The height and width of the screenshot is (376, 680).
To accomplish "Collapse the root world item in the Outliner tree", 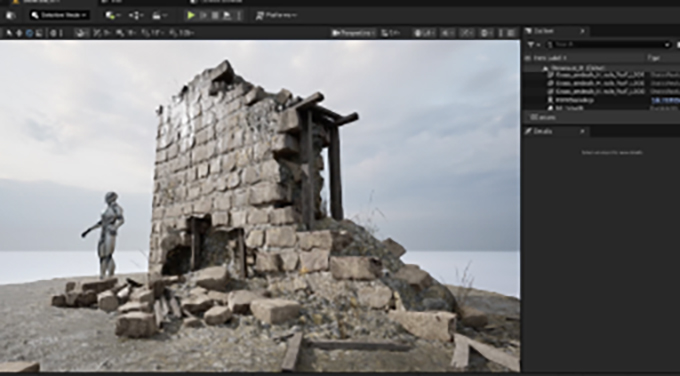I will [545, 68].
